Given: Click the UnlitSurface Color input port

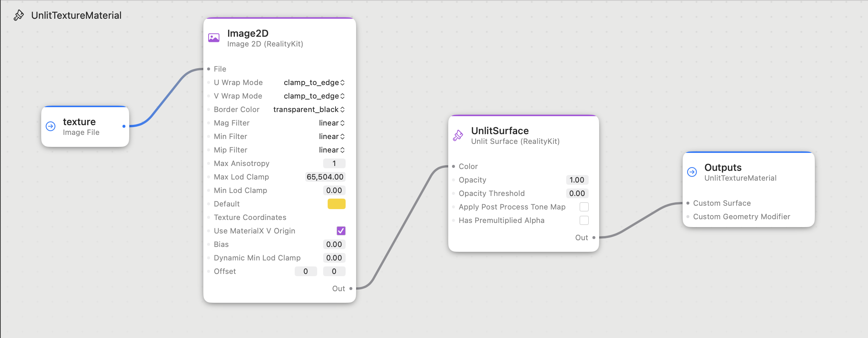Looking at the screenshot, I should (453, 166).
